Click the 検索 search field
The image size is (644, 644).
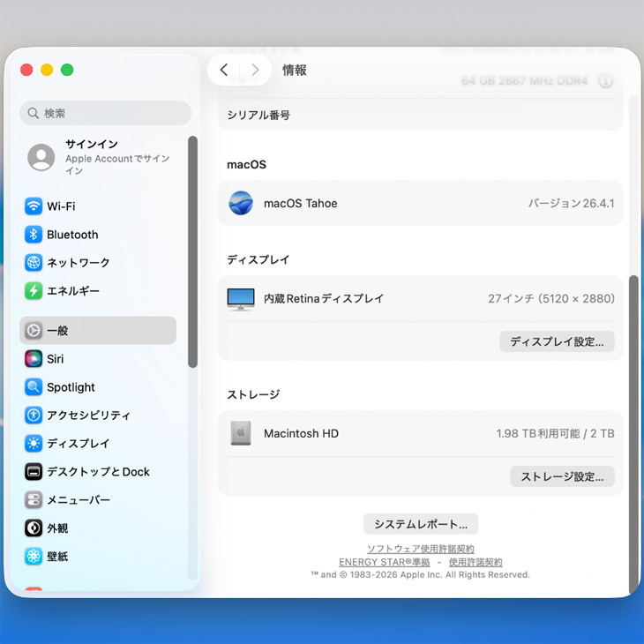(x=105, y=113)
